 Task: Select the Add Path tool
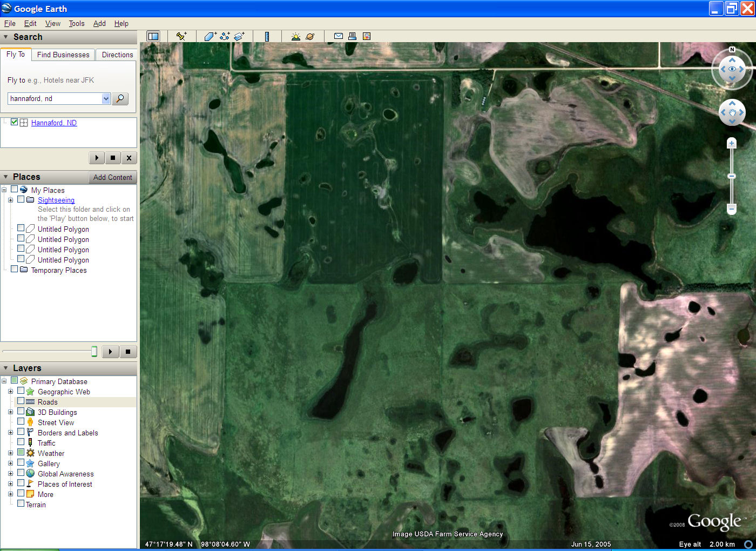225,36
